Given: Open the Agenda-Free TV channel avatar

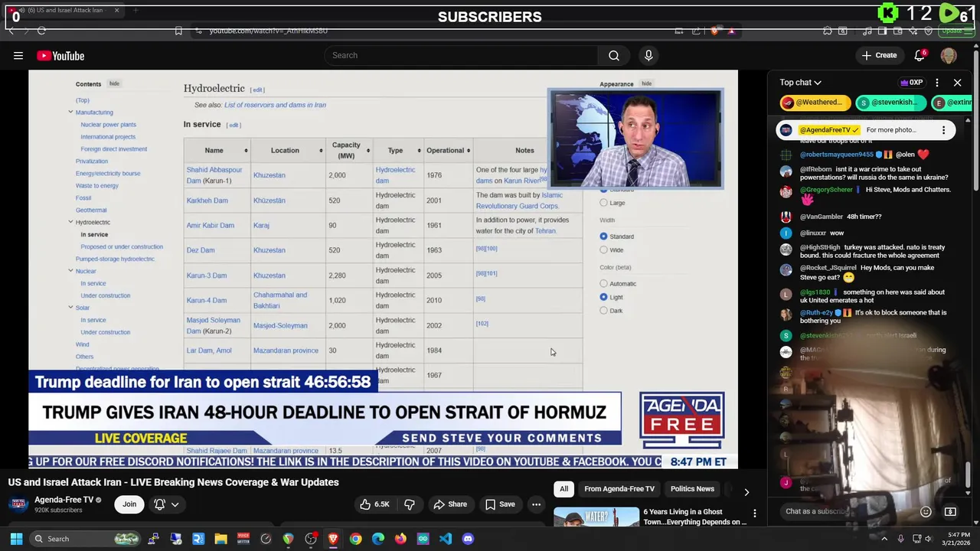Looking at the screenshot, I should [x=18, y=504].
